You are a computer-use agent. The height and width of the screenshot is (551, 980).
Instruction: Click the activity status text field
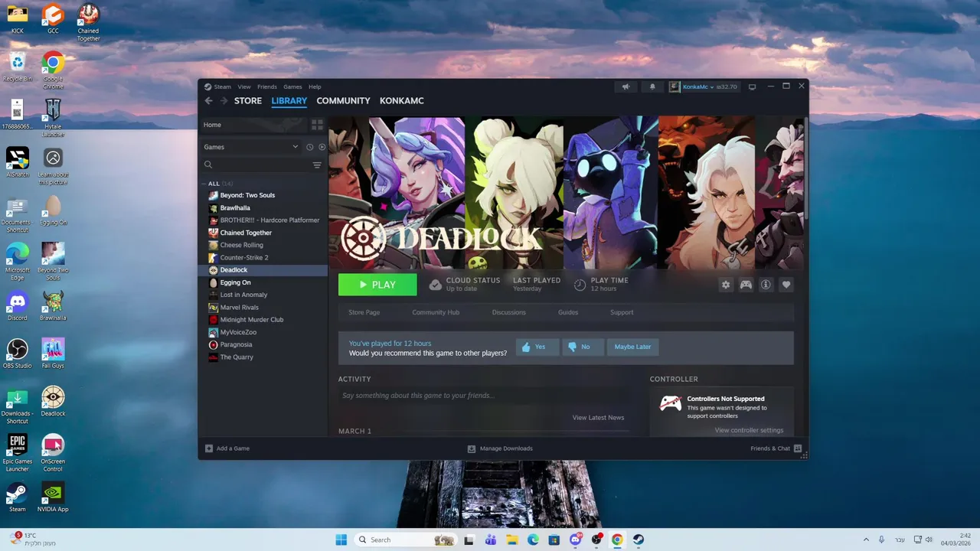coord(485,396)
